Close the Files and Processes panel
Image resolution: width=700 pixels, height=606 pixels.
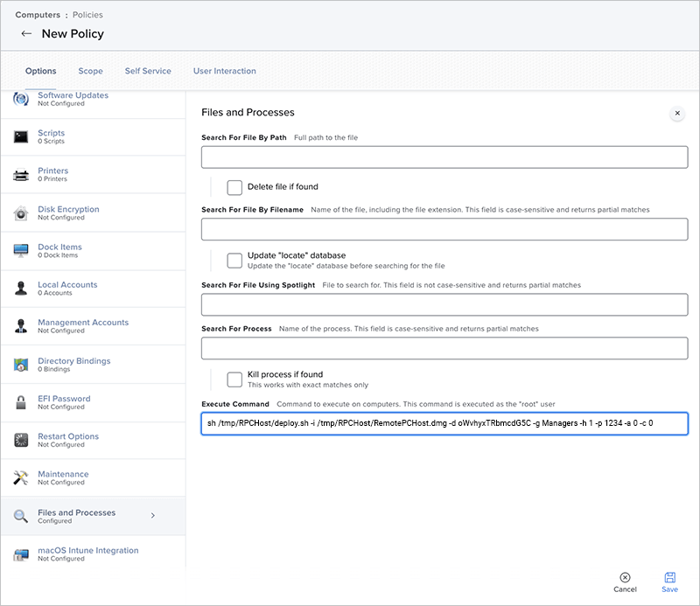(676, 114)
